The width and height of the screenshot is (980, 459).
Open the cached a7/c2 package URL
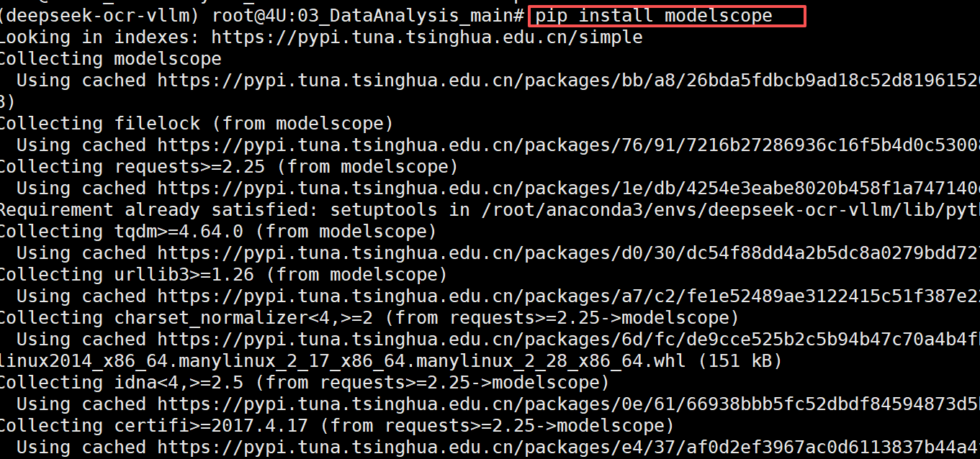coord(569,296)
